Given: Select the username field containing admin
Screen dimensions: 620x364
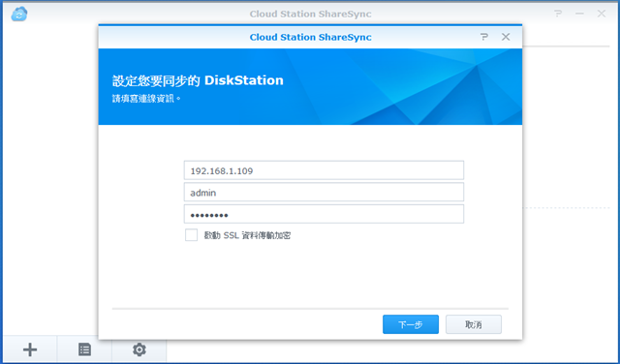Looking at the screenshot, I should pos(324,192).
